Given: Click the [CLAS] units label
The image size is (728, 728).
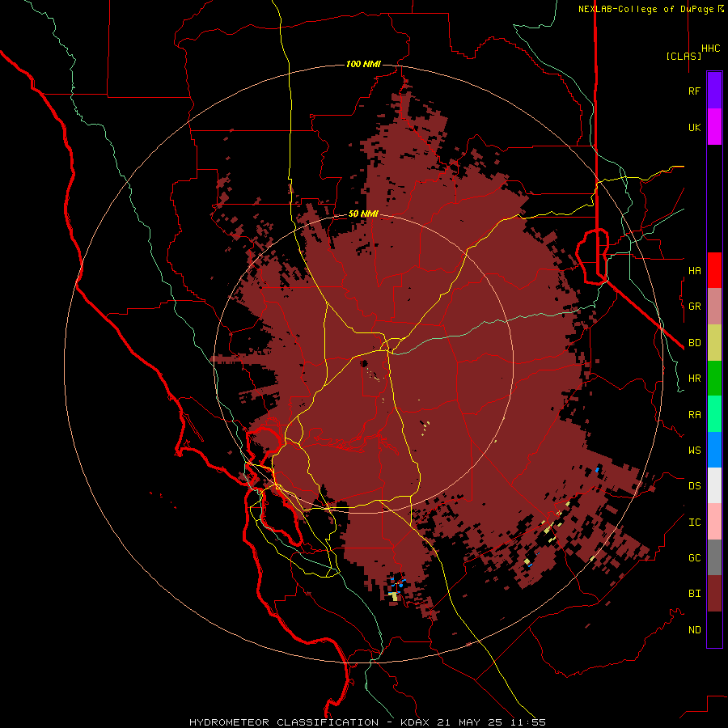Looking at the screenshot, I should [684, 56].
